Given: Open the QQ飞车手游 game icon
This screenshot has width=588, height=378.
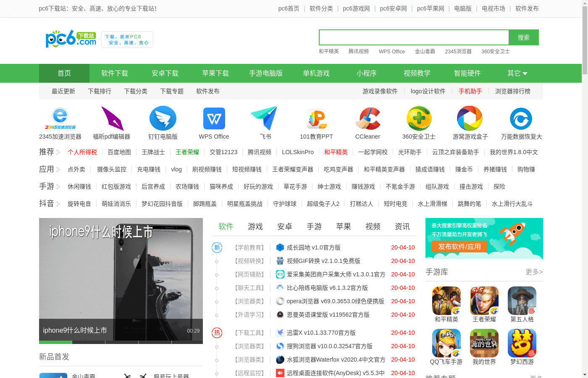Looking at the screenshot, I should pos(446,343).
